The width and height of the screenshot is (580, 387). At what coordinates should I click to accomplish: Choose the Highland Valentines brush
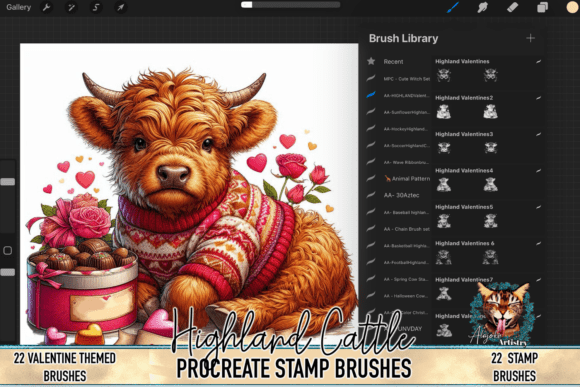tap(488, 71)
